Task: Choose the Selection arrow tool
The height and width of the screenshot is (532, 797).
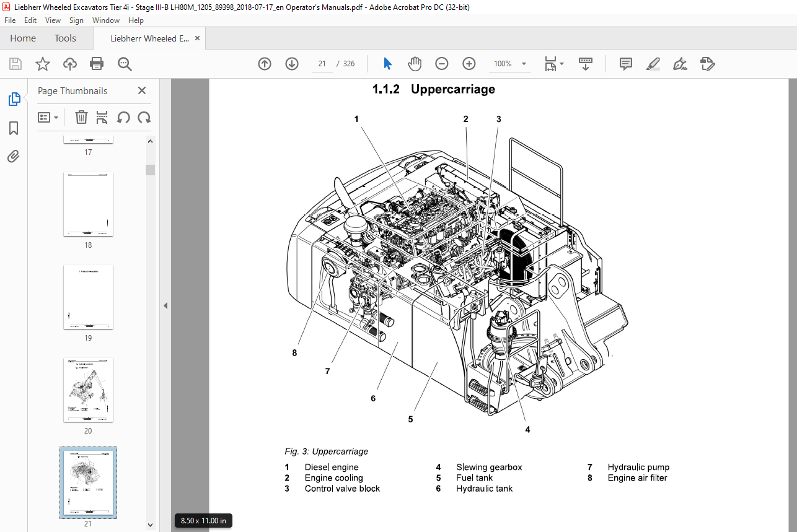Action: 388,64
